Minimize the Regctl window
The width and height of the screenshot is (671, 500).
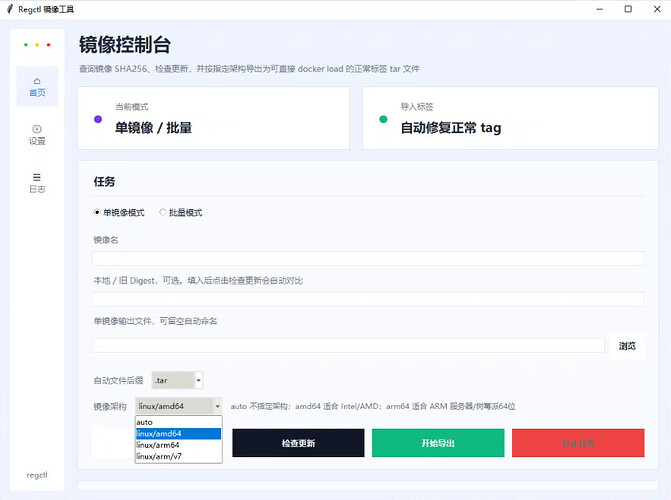pyautogui.click(x=600, y=9)
